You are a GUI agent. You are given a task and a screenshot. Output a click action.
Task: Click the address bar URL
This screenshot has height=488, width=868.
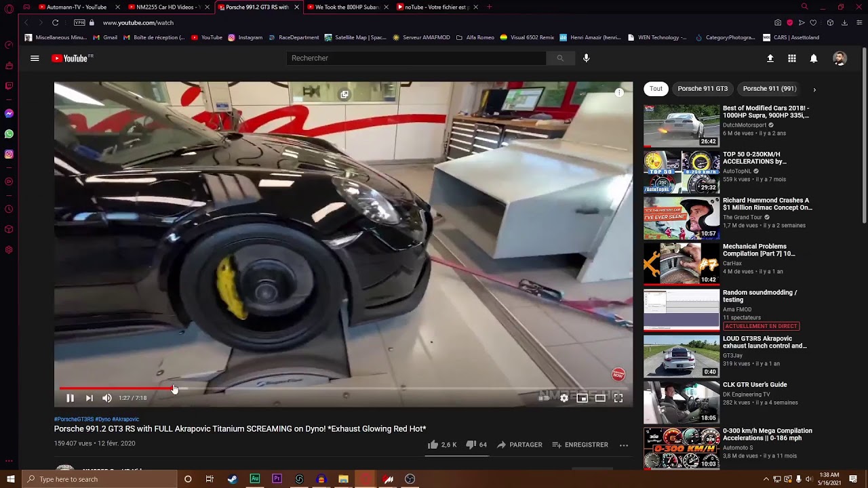pyautogui.click(x=138, y=22)
